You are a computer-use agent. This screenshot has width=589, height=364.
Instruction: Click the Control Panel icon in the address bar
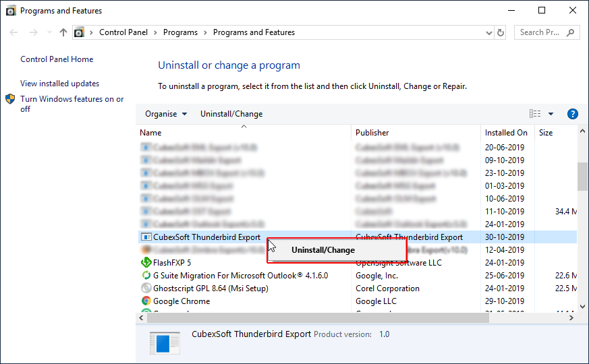pos(79,32)
